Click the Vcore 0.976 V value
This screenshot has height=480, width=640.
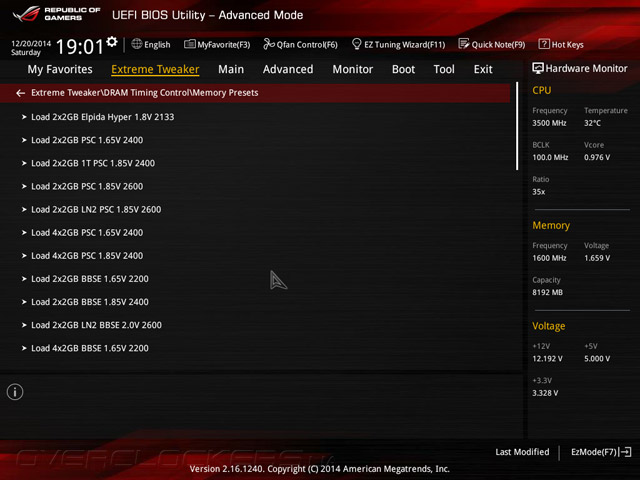point(597,158)
